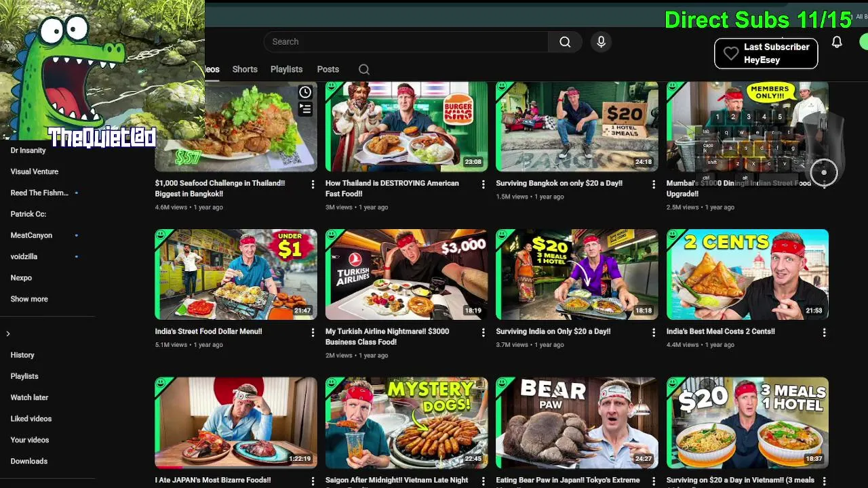The width and height of the screenshot is (868, 488).
Task: Open title 'India's Street Food Dollar Menu!!'
Action: tap(208, 331)
